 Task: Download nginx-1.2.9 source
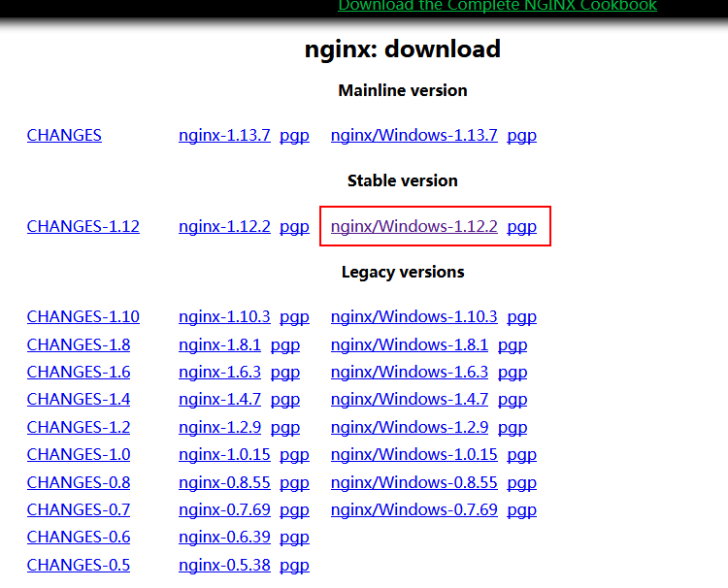click(219, 428)
